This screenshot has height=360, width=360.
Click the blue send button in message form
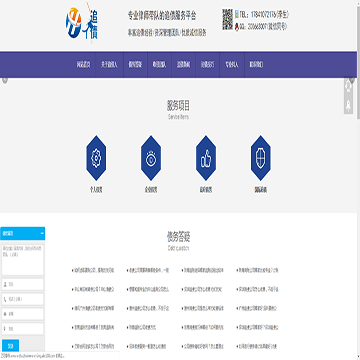pos(10,346)
